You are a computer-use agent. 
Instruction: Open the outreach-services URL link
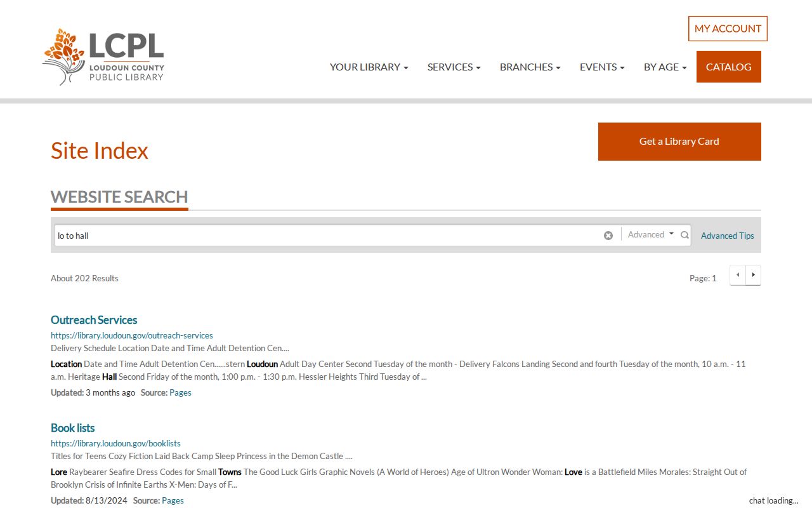(132, 335)
